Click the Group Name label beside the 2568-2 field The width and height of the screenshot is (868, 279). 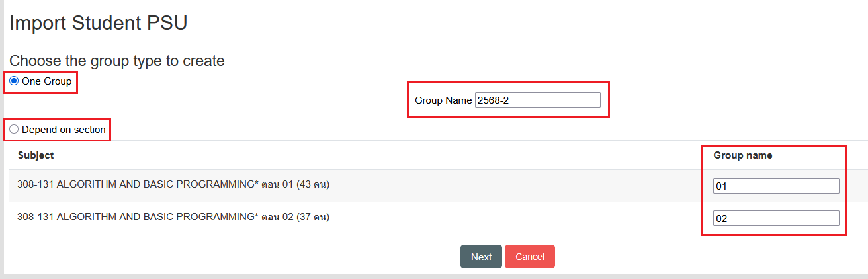443,100
